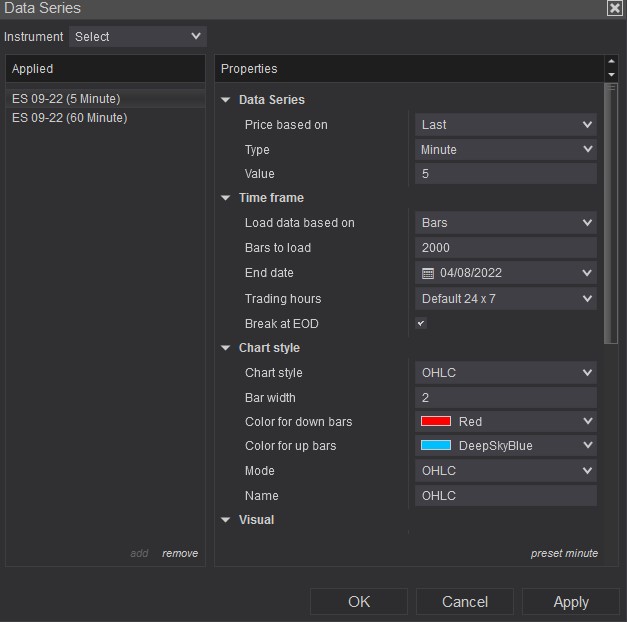This screenshot has height=622, width=627.
Task: Click the Applied column header
Action: (105, 69)
